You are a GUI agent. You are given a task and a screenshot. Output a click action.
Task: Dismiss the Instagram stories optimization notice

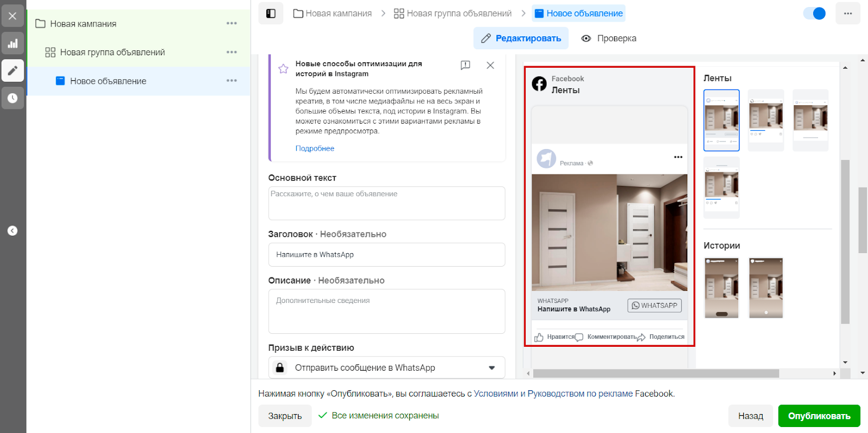click(490, 65)
